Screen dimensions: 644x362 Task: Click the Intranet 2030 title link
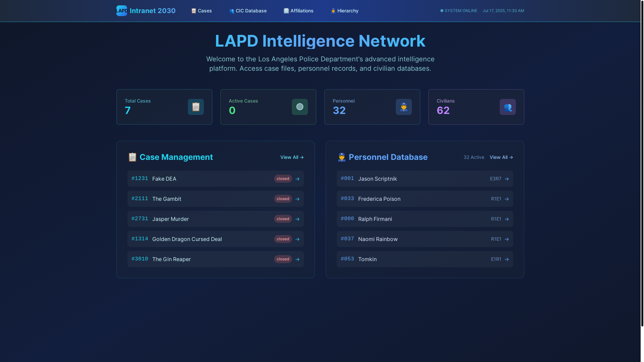tap(153, 11)
